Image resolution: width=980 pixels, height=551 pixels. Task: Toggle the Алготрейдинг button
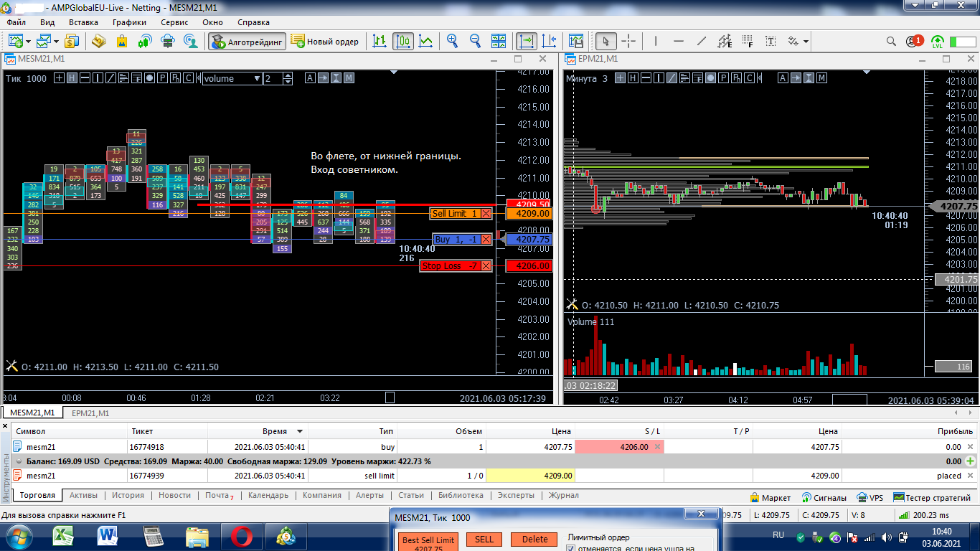[x=248, y=42]
